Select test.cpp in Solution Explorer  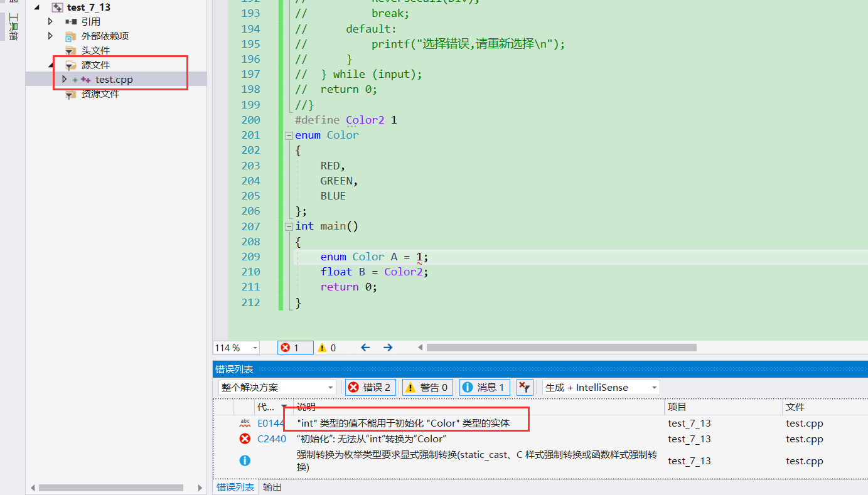pos(114,80)
